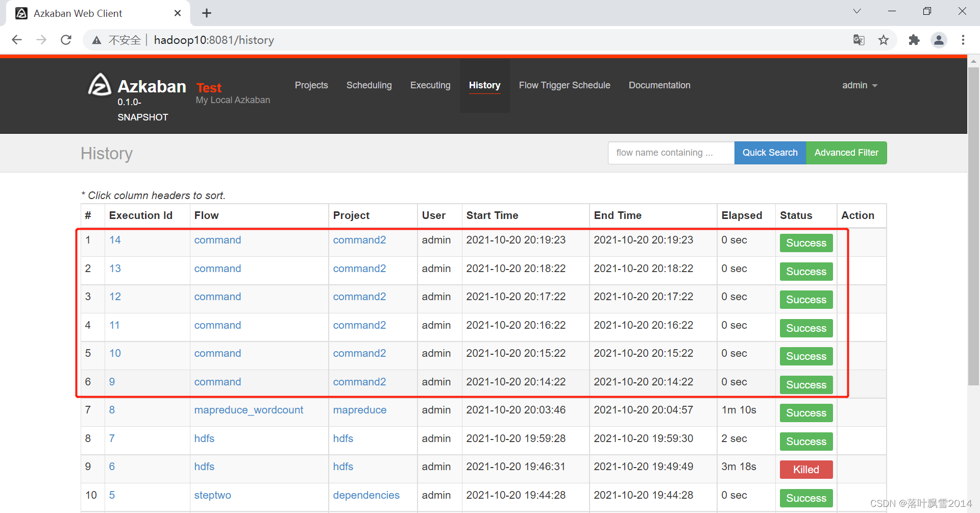The height and width of the screenshot is (513, 980).
Task: Click the not-secure warning triangle icon
Action: click(x=96, y=40)
